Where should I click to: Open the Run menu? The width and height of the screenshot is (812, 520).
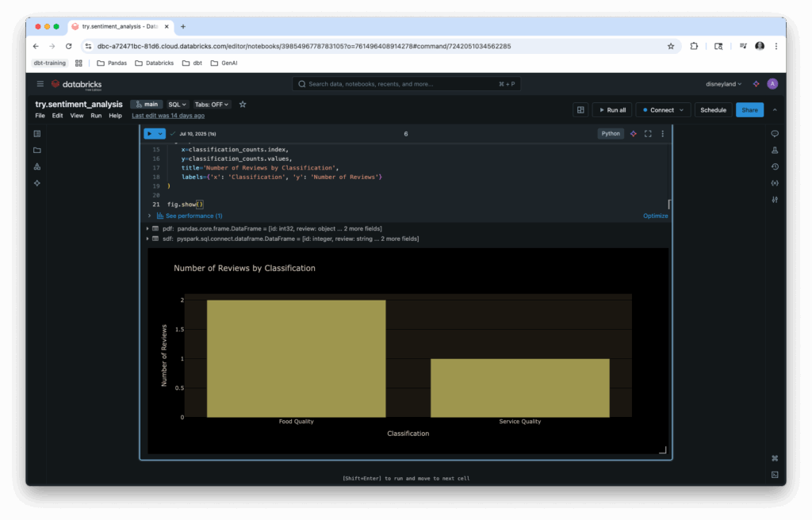[96, 116]
